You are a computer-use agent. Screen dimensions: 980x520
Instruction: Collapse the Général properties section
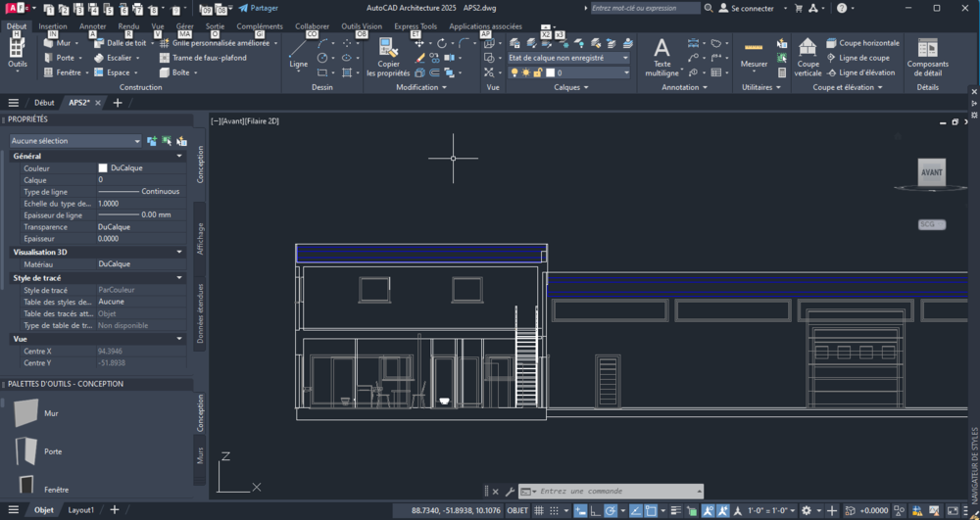(179, 156)
